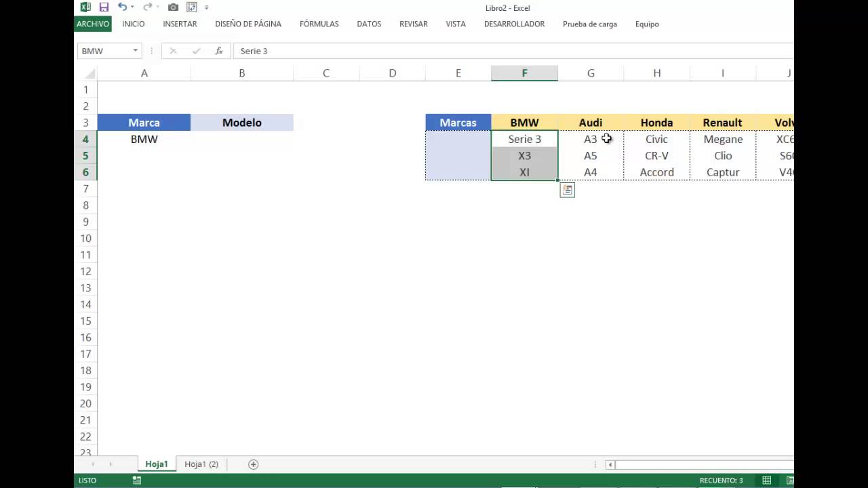Select the cell containing Megane
Viewport: 868px width, 488px height.
pos(722,139)
